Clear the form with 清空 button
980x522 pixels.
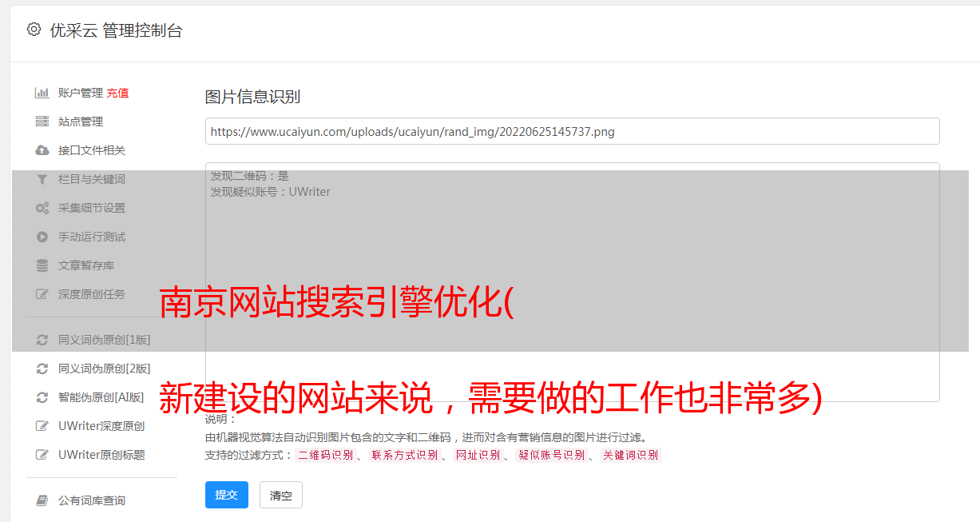coord(281,495)
